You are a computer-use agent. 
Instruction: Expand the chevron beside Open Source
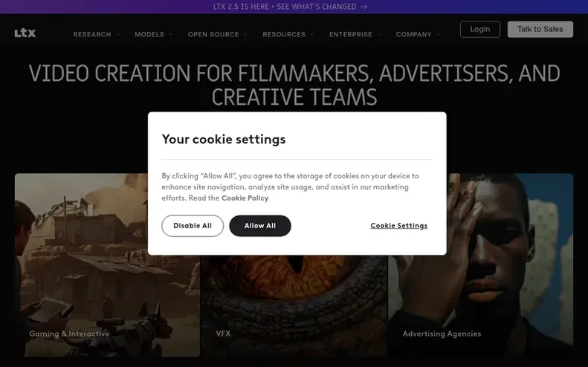pos(245,34)
